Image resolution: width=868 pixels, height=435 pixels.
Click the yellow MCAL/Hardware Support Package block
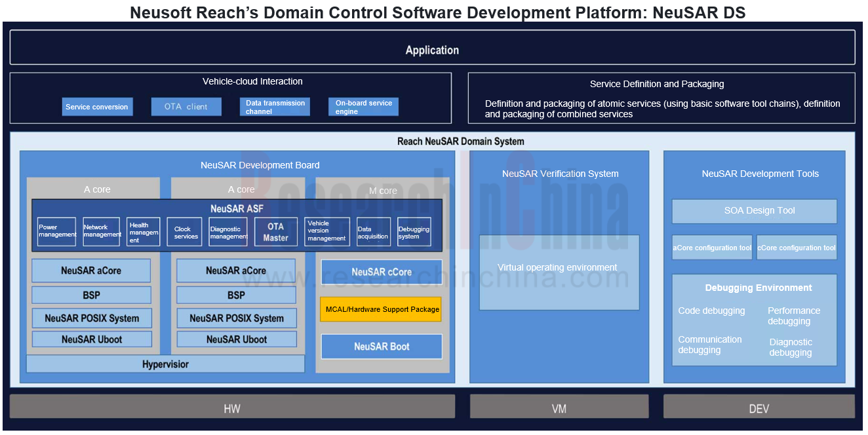click(381, 309)
